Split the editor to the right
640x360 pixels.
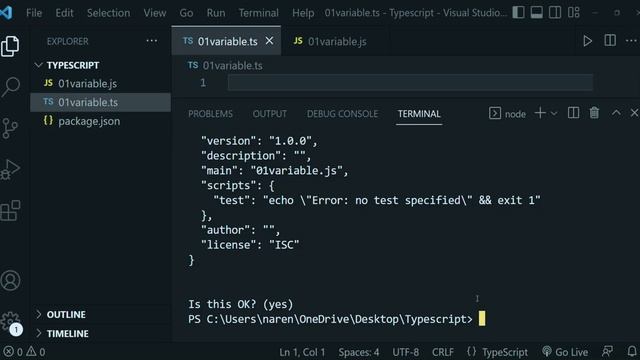(610, 40)
